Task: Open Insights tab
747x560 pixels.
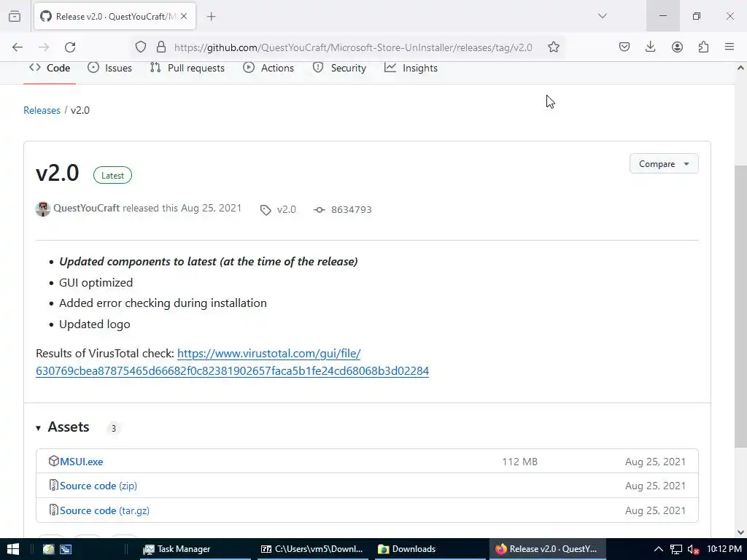Action: click(x=411, y=68)
